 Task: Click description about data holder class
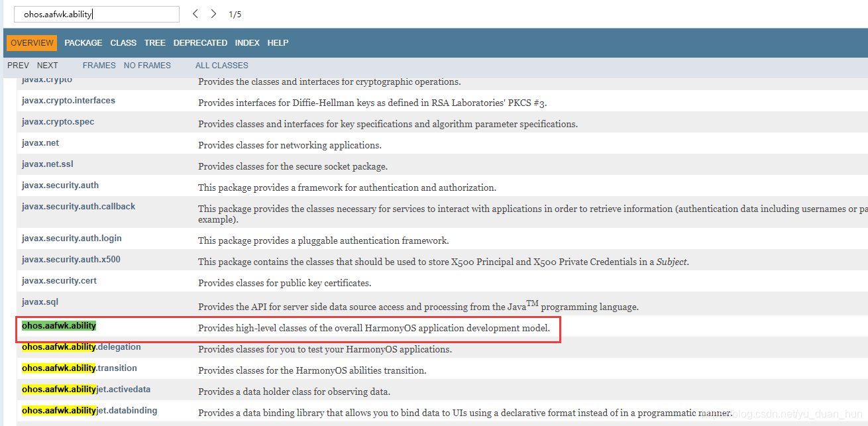click(x=294, y=392)
